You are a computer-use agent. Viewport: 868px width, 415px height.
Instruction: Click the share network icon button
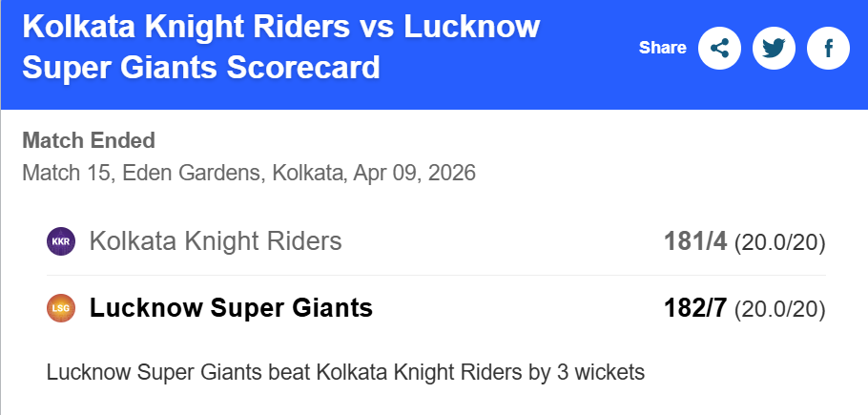tap(720, 48)
